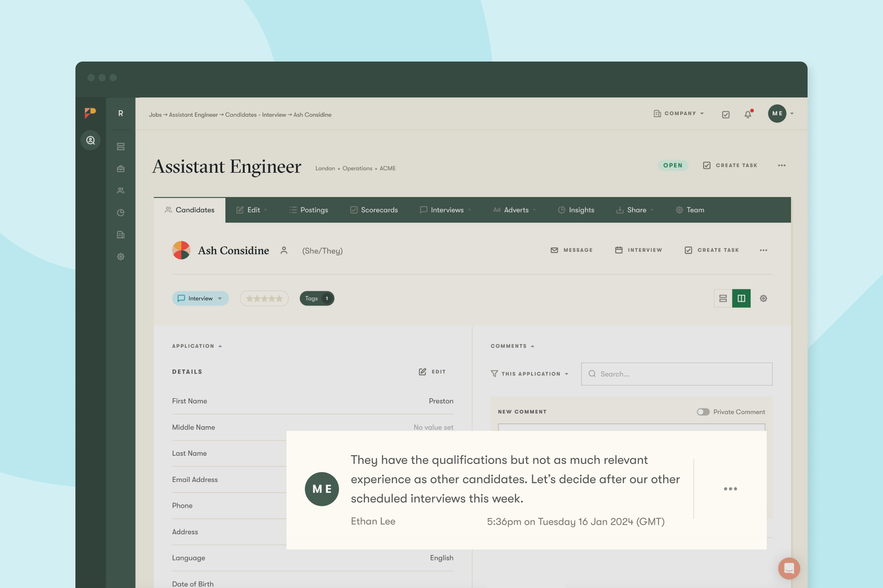
Task: Open the tasks checkmark icon in header
Action: [726, 114]
